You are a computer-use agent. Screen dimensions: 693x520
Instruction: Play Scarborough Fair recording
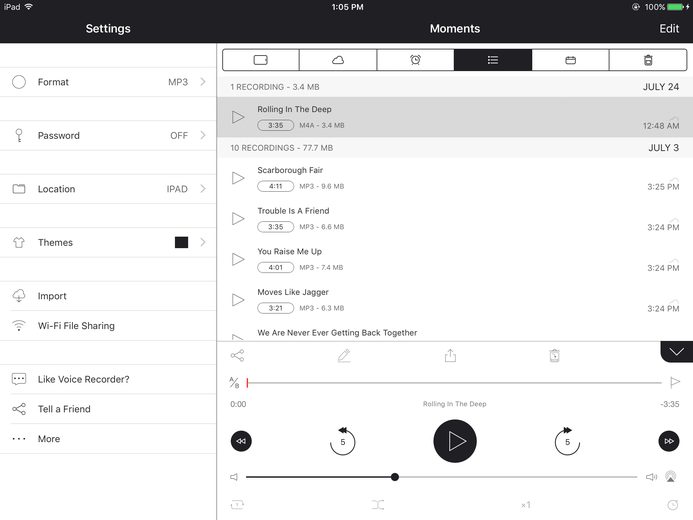238,178
